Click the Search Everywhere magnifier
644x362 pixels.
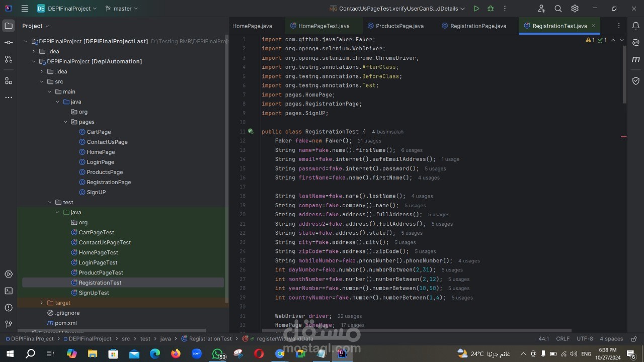[558, 9]
